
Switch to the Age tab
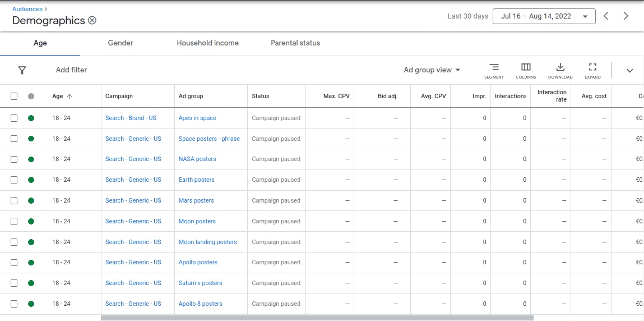coord(40,43)
